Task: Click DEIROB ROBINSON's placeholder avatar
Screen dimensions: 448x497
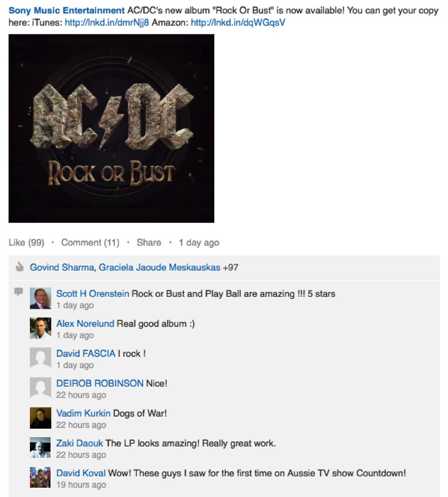Action: click(x=40, y=387)
